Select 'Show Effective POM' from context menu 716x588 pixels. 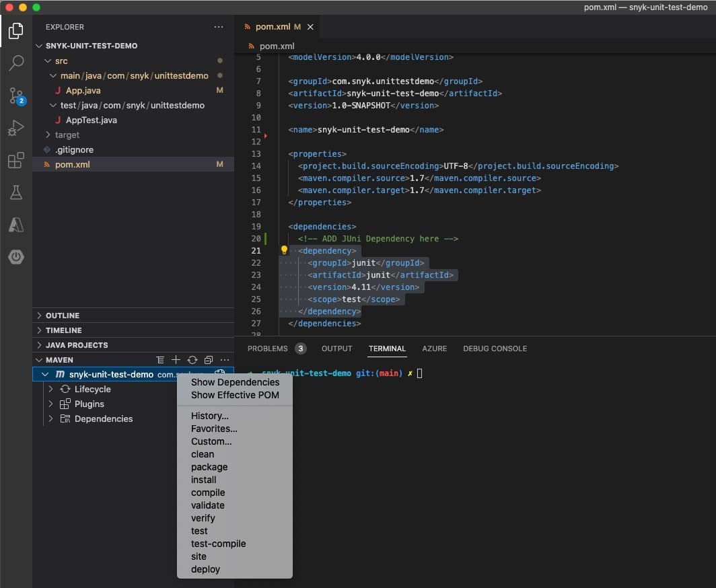tap(234, 395)
